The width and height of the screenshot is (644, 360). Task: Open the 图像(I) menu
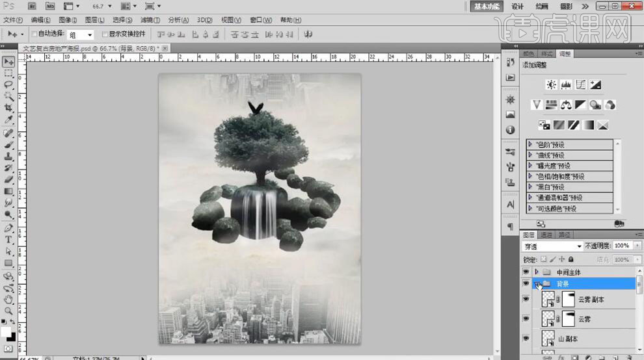68,19
